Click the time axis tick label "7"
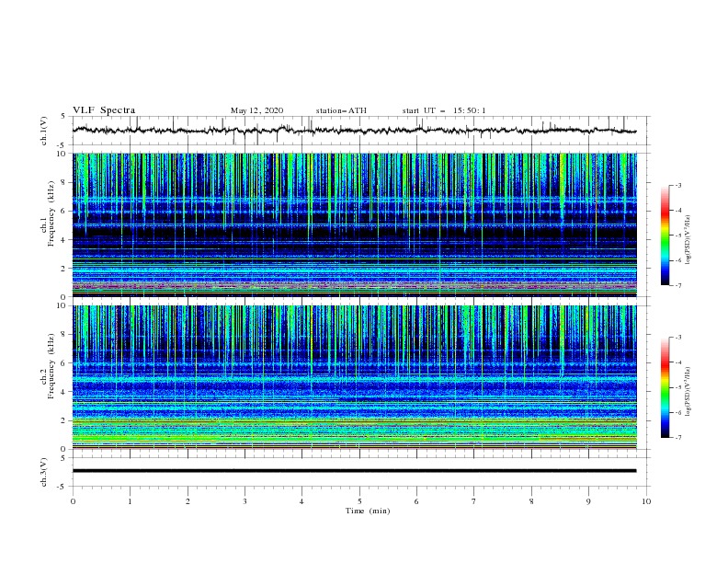This screenshot has width=728, height=563. tap(474, 501)
